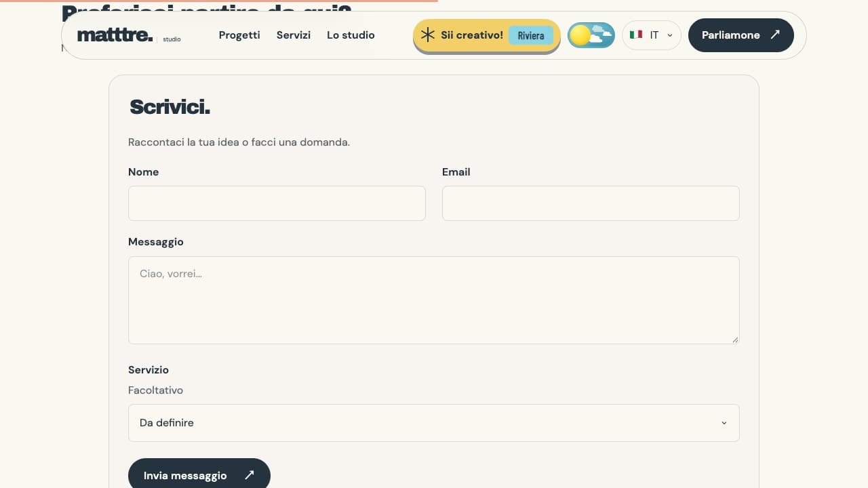868x488 pixels.
Task: Click the asterisk icon beside Sii creativo
Action: [427, 35]
